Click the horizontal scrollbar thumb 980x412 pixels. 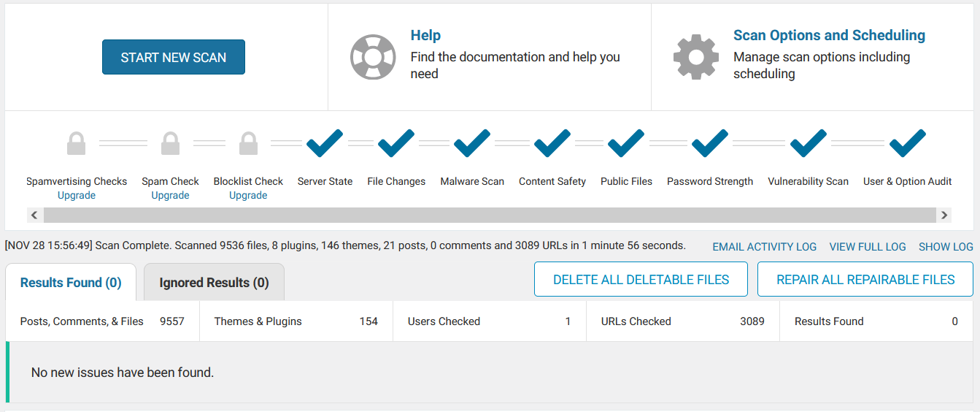[490, 215]
